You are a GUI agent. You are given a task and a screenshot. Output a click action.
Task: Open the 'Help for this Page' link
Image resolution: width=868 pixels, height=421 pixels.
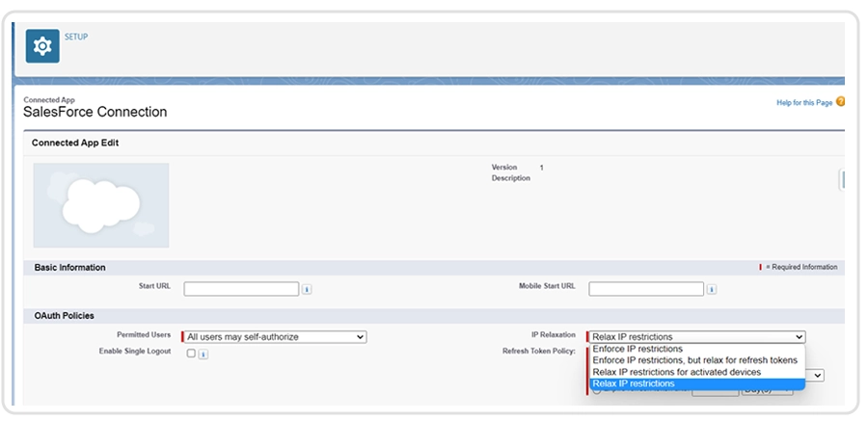[x=803, y=103]
